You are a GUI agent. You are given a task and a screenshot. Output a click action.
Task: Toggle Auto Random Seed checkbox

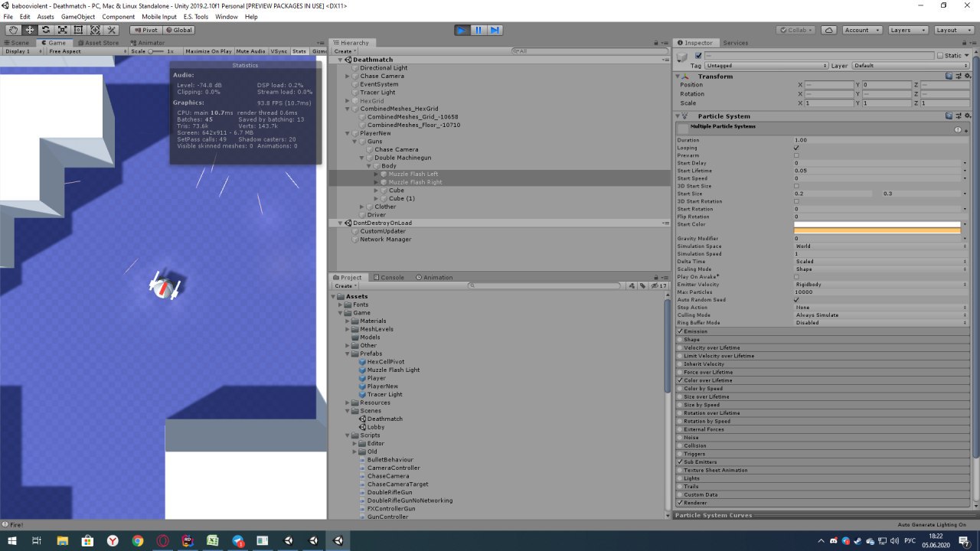point(797,299)
